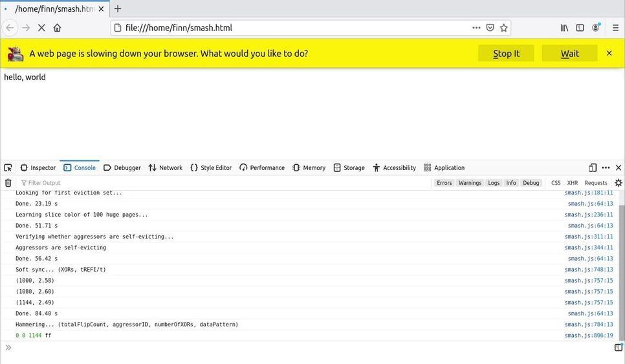The width and height of the screenshot is (625, 364).
Task: Toggle split console editor mode icon
Action: click(618, 348)
